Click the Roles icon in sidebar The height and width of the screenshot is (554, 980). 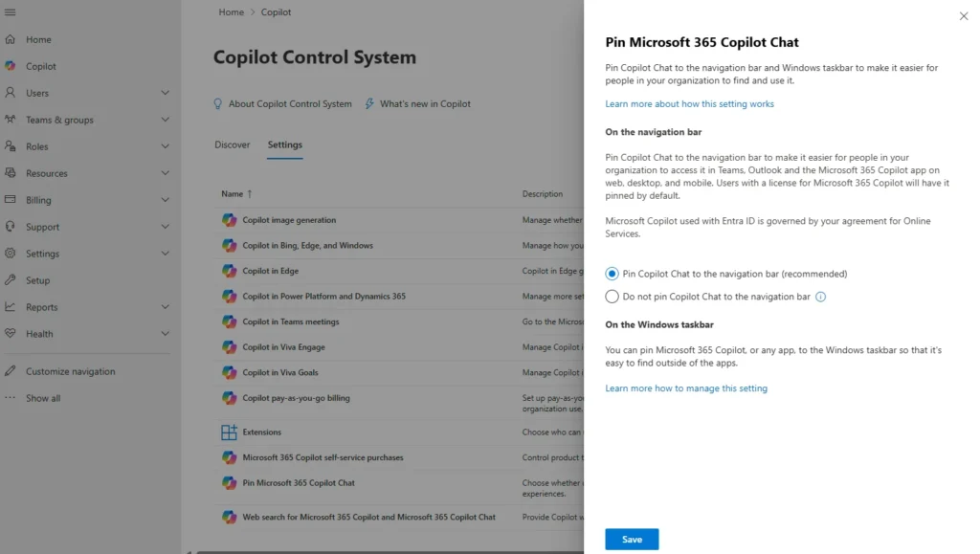[10, 146]
